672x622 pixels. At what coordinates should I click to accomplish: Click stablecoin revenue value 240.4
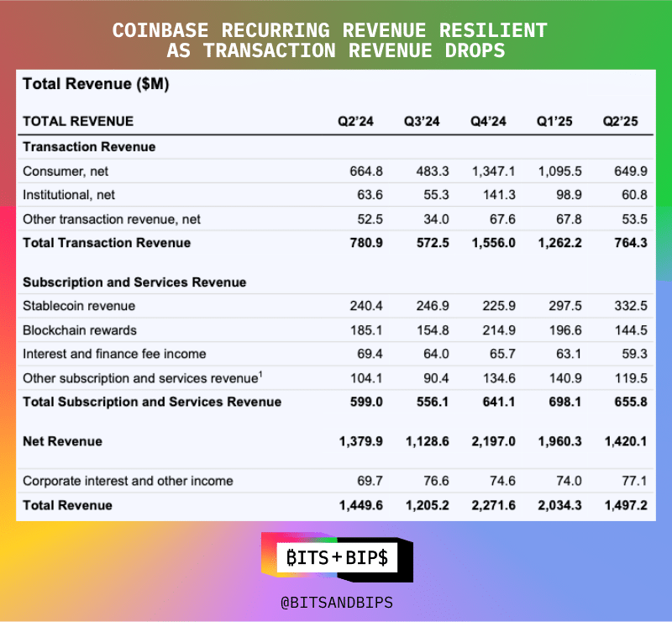tap(366, 306)
